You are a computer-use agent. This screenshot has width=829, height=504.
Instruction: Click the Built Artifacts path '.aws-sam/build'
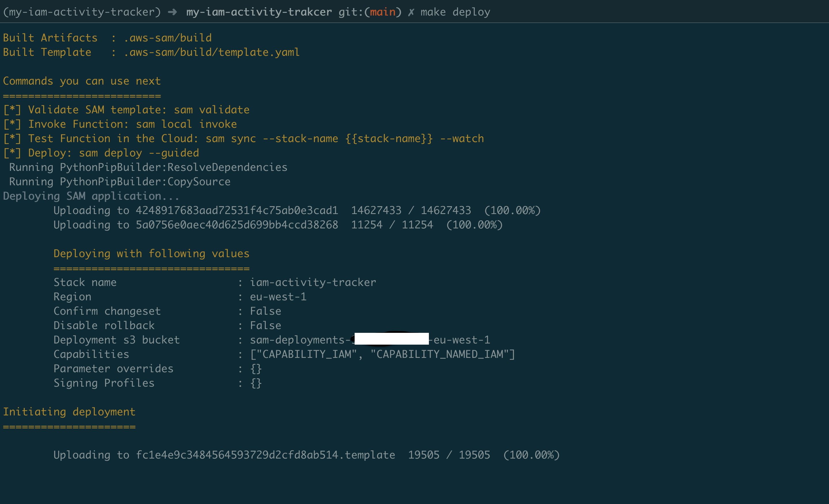[x=168, y=38]
